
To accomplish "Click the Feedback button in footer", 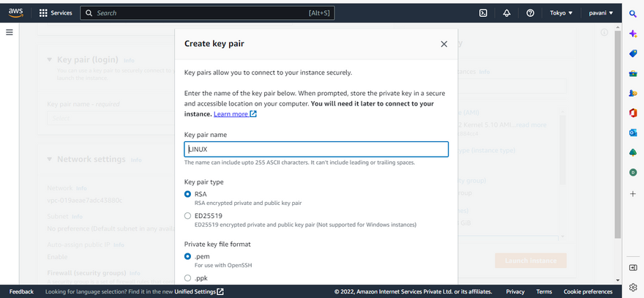I will point(21,291).
